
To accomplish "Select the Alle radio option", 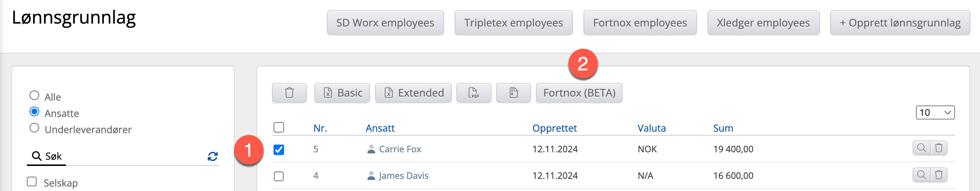I will pyautogui.click(x=34, y=95).
